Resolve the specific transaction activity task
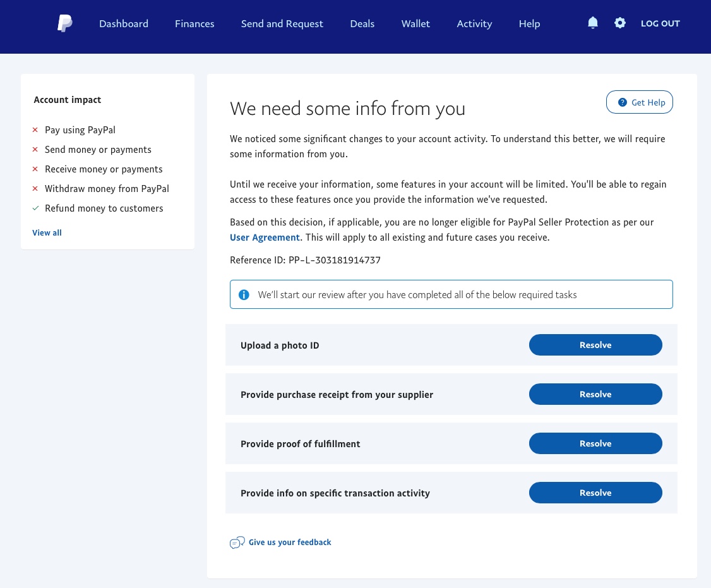The height and width of the screenshot is (588, 711). coord(595,493)
